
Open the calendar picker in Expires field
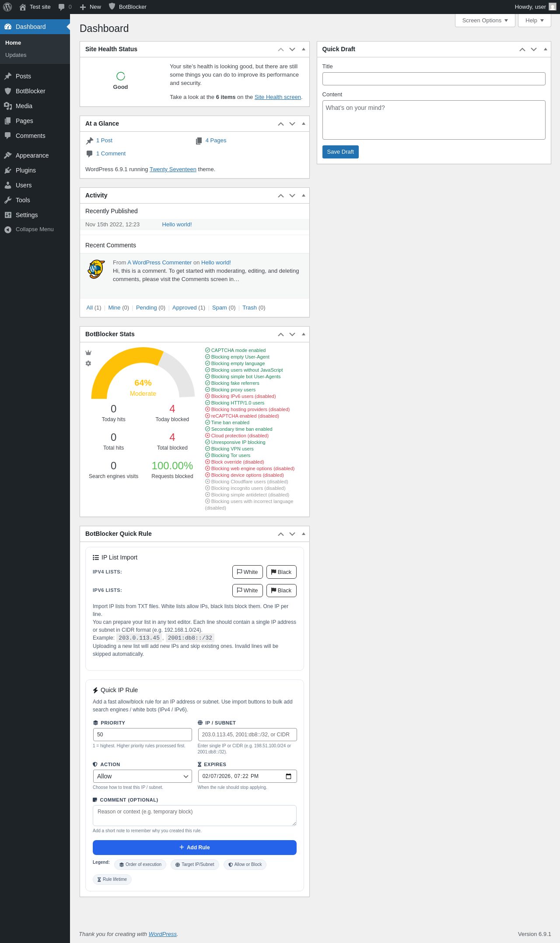click(288, 776)
